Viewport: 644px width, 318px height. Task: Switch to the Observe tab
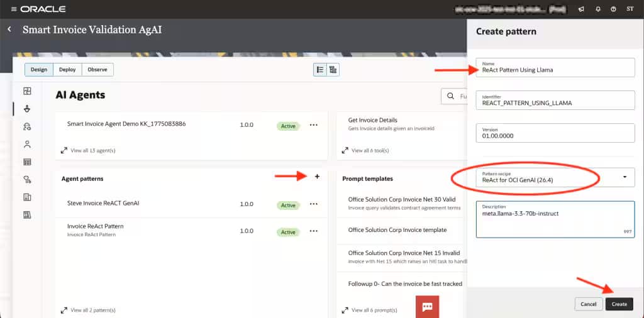click(97, 70)
